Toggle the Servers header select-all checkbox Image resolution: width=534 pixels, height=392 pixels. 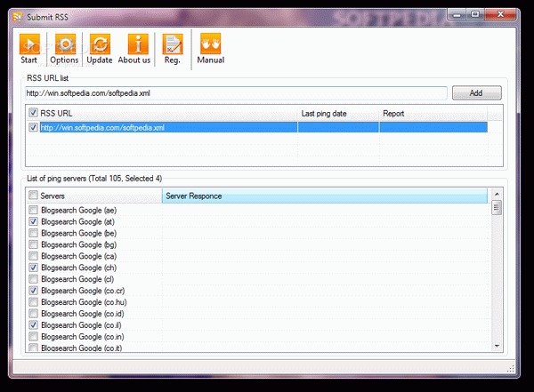click(x=33, y=196)
